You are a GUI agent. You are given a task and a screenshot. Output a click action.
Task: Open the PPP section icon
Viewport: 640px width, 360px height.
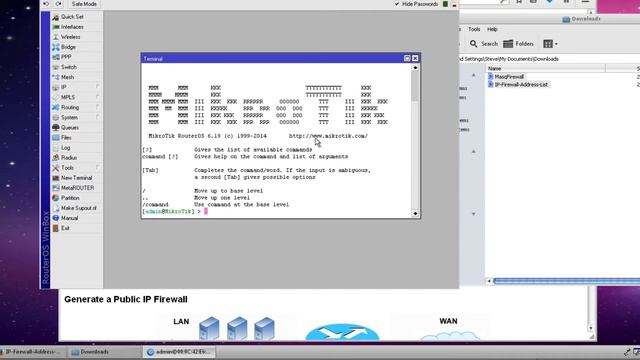tap(56, 57)
